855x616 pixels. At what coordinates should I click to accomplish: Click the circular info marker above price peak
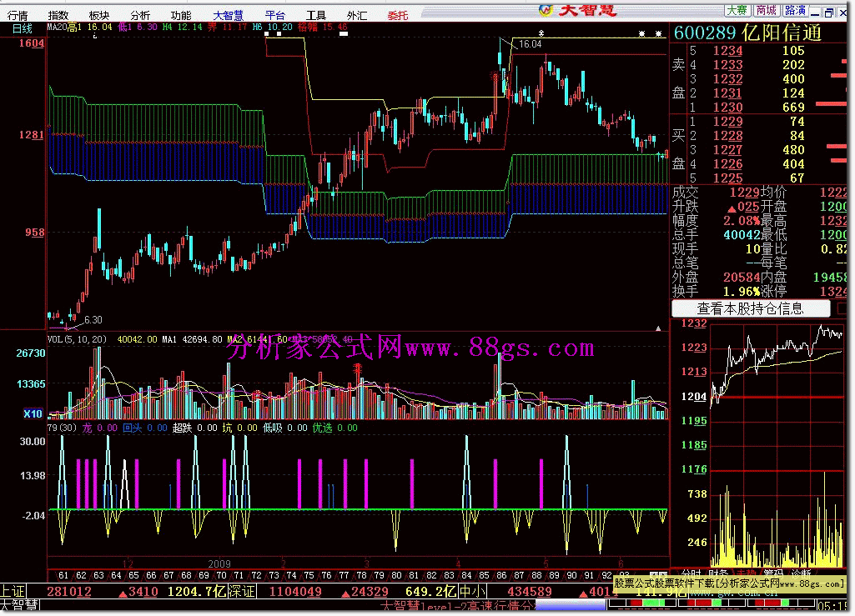tap(541, 33)
